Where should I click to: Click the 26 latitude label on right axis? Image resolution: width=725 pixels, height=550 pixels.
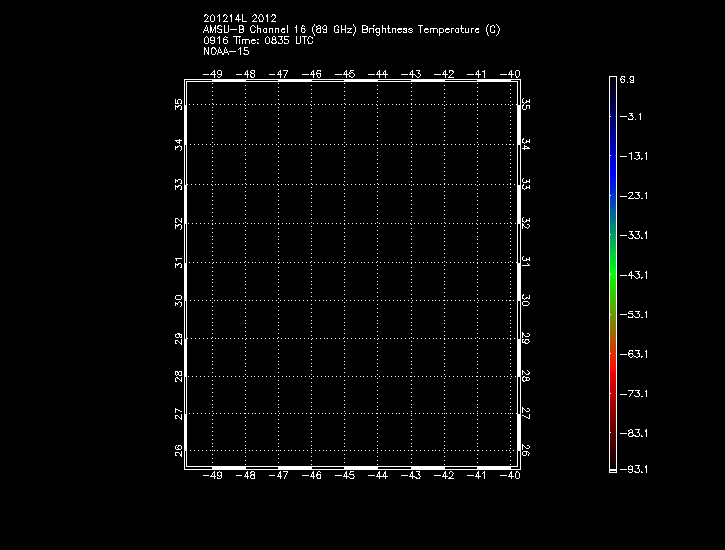(x=526, y=451)
